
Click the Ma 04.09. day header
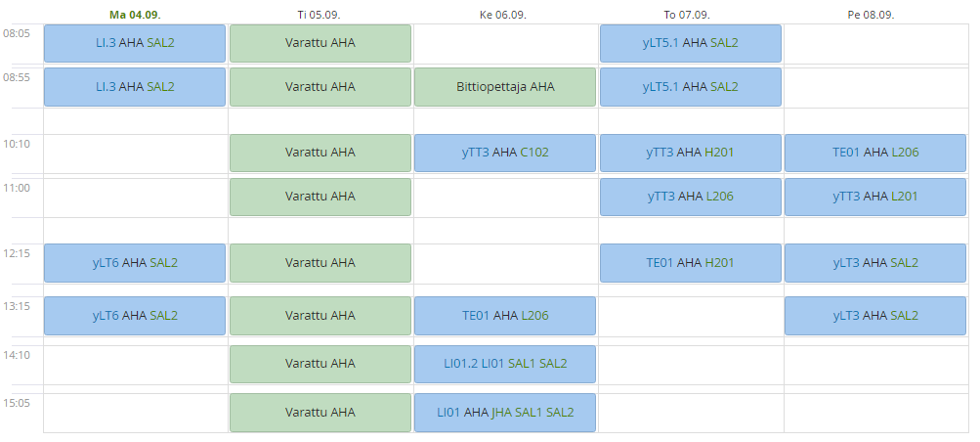(x=135, y=15)
